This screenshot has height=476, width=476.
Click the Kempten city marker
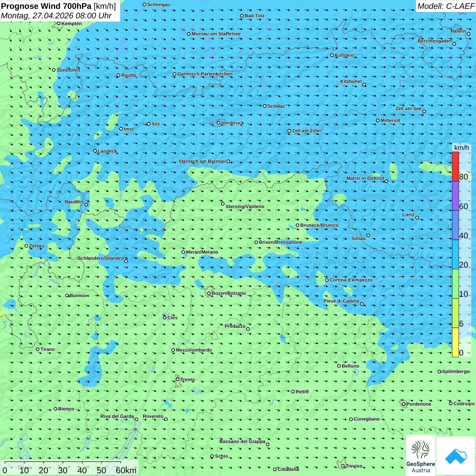59,23
